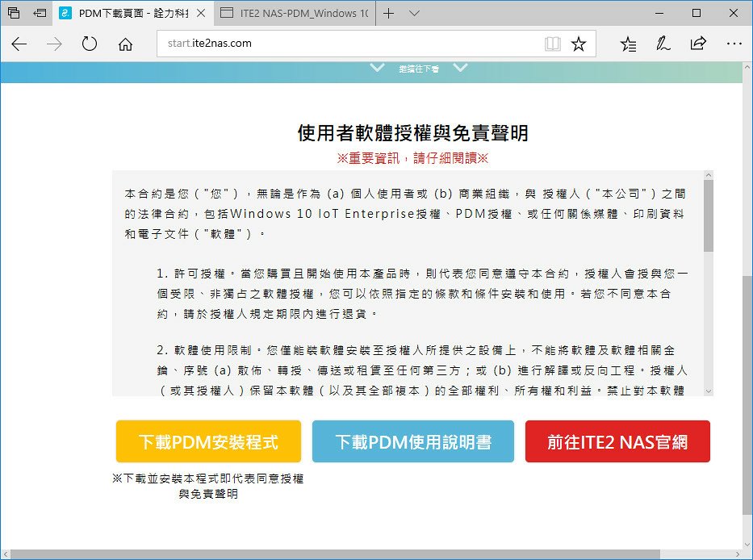Open a new tab
The image size is (753, 560).
(x=388, y=14)
